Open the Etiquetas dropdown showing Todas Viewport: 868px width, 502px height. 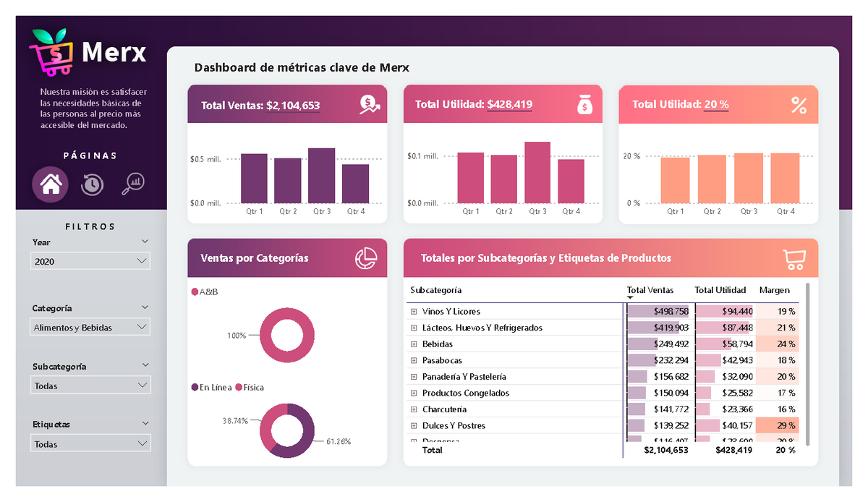point(90,443)
